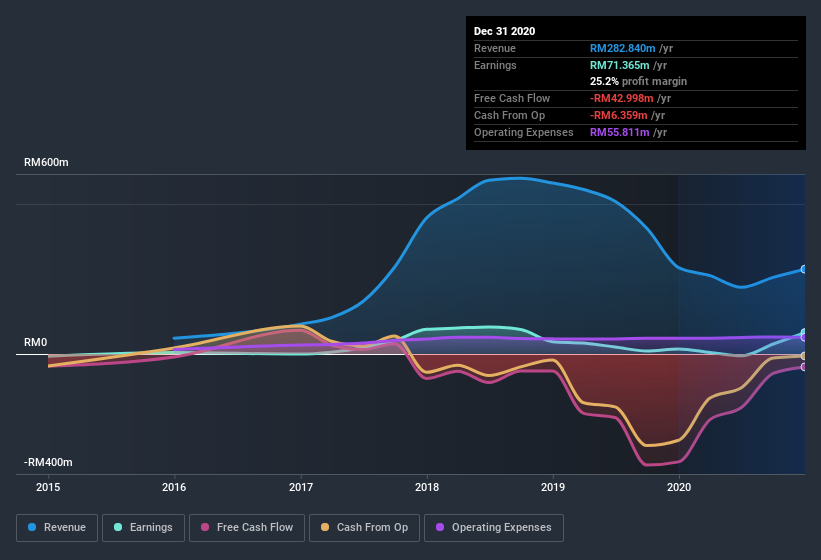Click the 2017 x-axis label

coord(301,487)
